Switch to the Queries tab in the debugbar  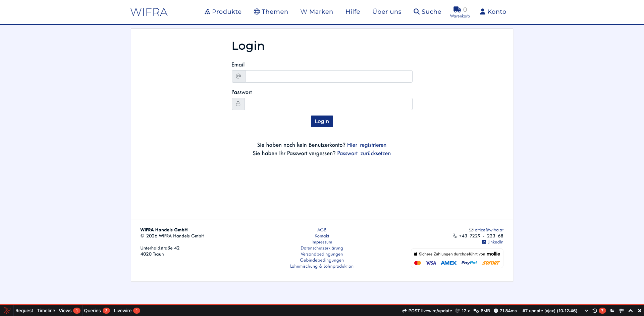93,311
